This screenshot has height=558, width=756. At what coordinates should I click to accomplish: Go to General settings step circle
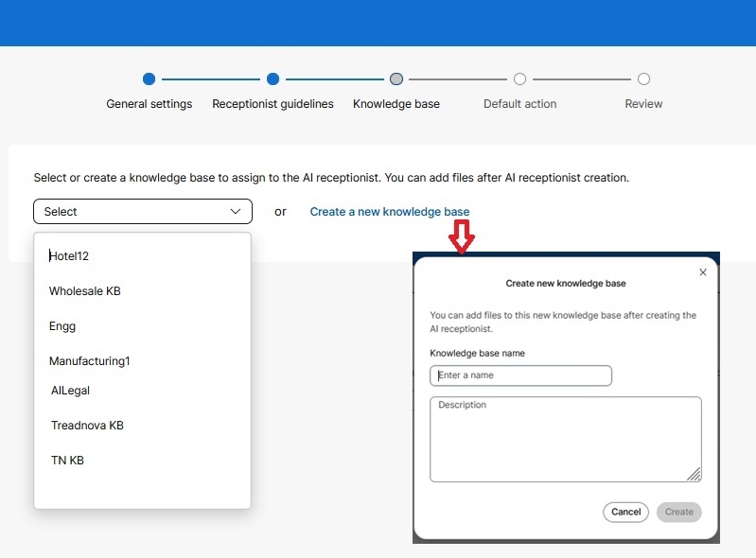coord(149,79)
